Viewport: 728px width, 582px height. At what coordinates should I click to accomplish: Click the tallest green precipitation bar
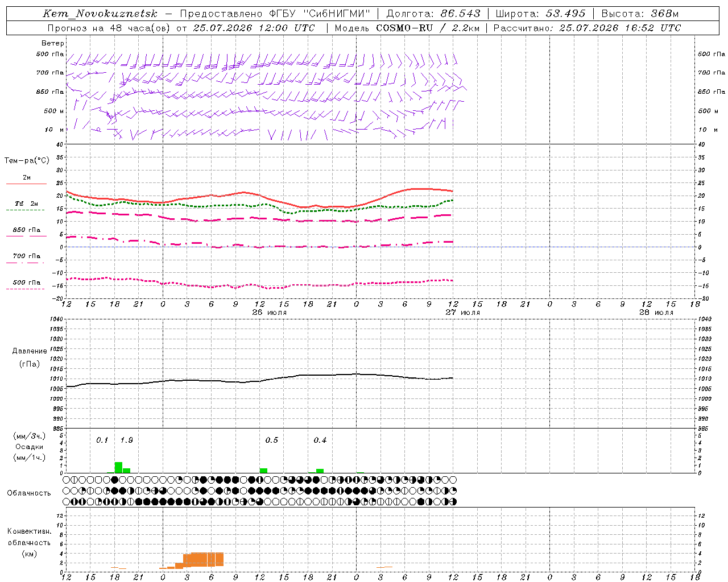coord(118,467)
